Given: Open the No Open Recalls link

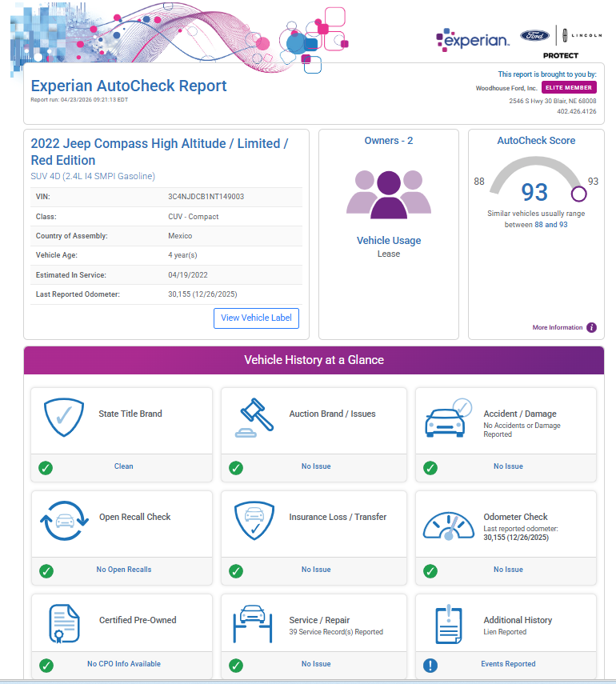Looking at the screenshot, I should pos(124,570).
